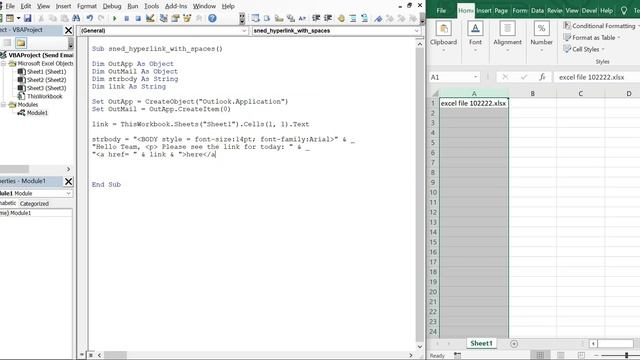Add a new sheet with plus icon
This screenshot has height=360, width=640.
tap(514, 344)
